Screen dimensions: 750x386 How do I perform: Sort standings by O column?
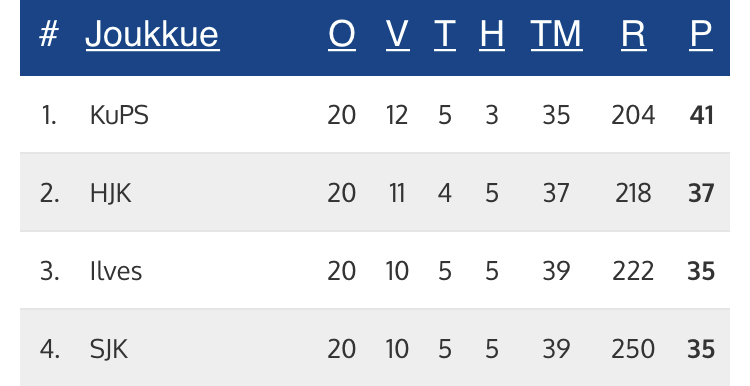342,34
